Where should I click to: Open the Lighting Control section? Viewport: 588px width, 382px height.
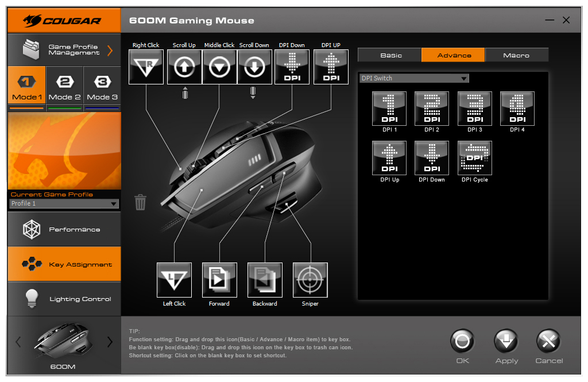64,299
